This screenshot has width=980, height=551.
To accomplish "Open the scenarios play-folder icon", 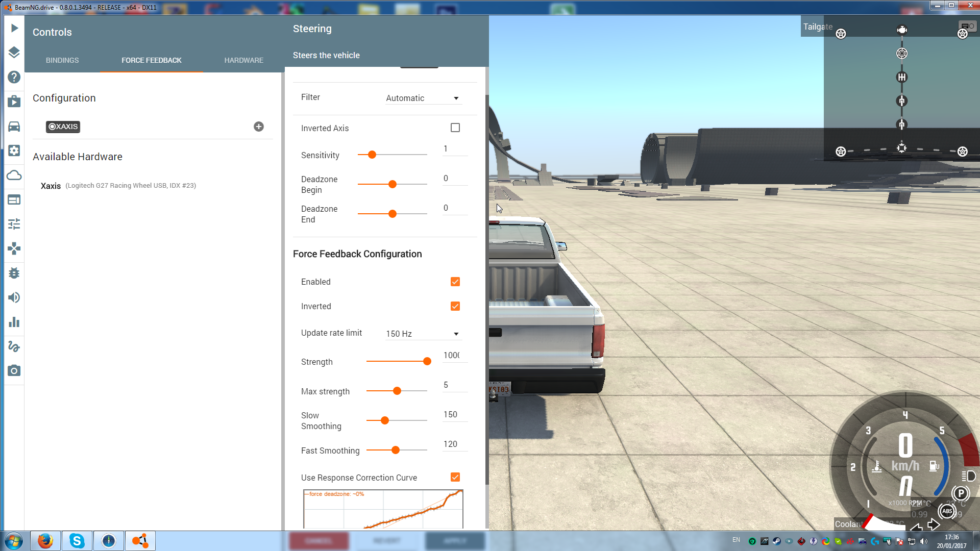I will point(14,102).
